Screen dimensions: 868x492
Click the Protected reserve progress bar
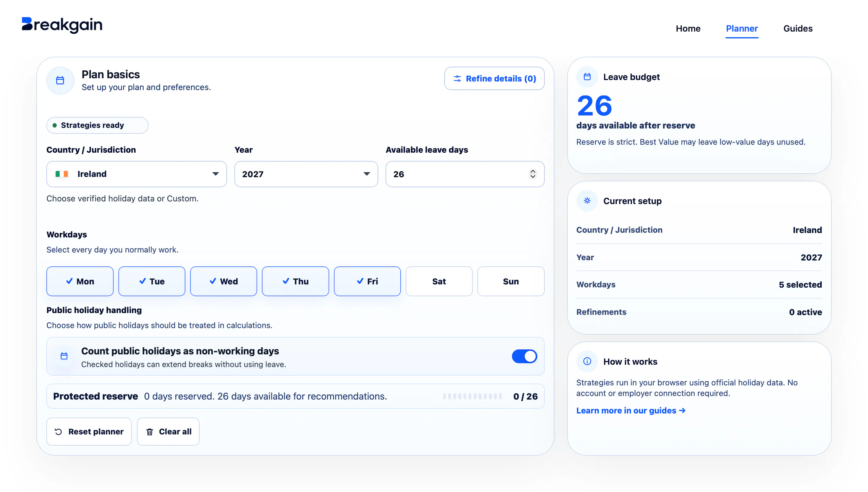pyautogui.click(x=472, y=396)
